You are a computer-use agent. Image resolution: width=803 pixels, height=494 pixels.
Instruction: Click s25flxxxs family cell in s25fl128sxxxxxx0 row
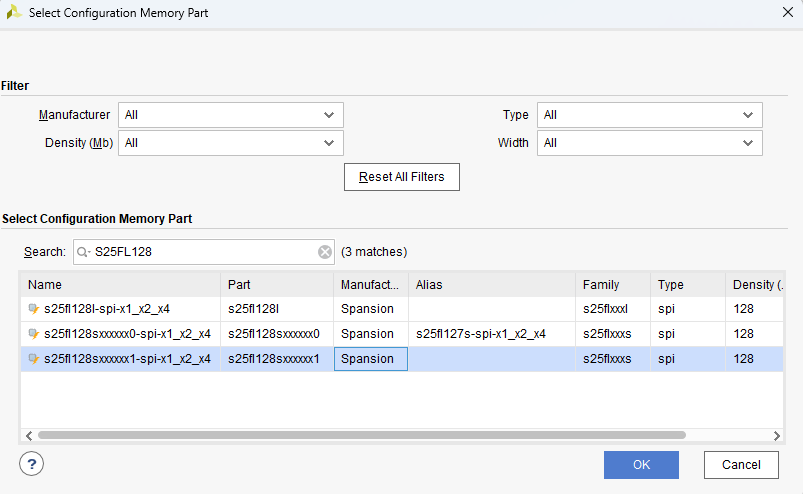pos(613,334)
